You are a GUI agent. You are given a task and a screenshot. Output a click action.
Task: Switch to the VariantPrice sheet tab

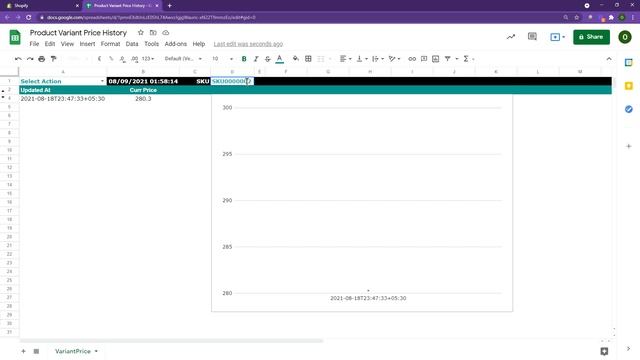(76, 351)
